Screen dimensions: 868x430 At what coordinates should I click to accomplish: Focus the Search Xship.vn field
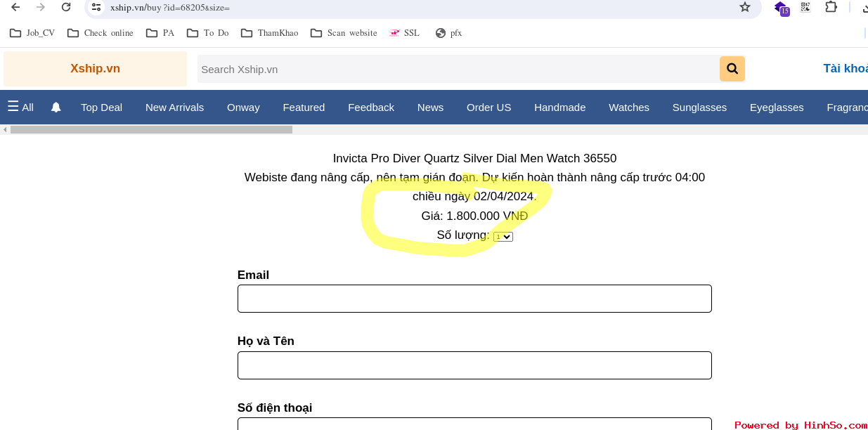(x=458, y=69)
